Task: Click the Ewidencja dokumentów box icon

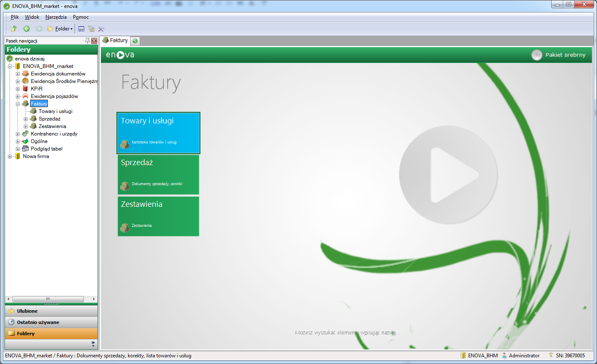Action: (25, 74)
